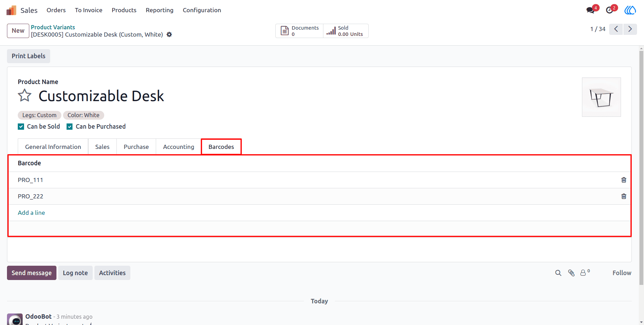The height and width of the screenshot is (325, 644).
Task: Click the Color: White attribute tag
Action: pos(84,115)
